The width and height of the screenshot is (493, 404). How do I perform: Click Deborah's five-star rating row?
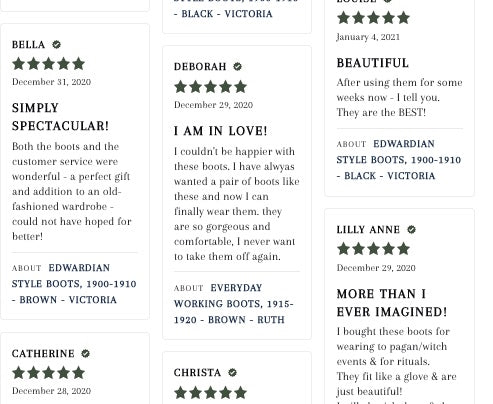(x=210, y=87)
